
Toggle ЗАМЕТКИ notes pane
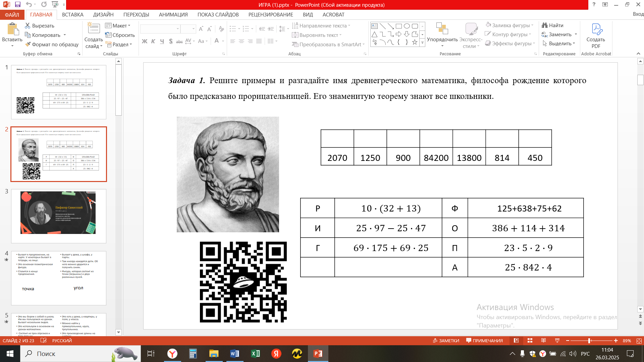(x=446, y=341)
